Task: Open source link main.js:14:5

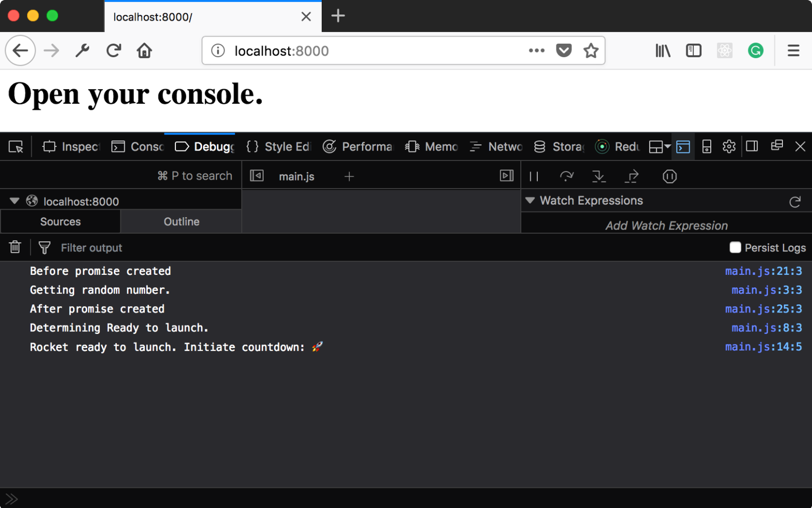Action: click(763, 347)
